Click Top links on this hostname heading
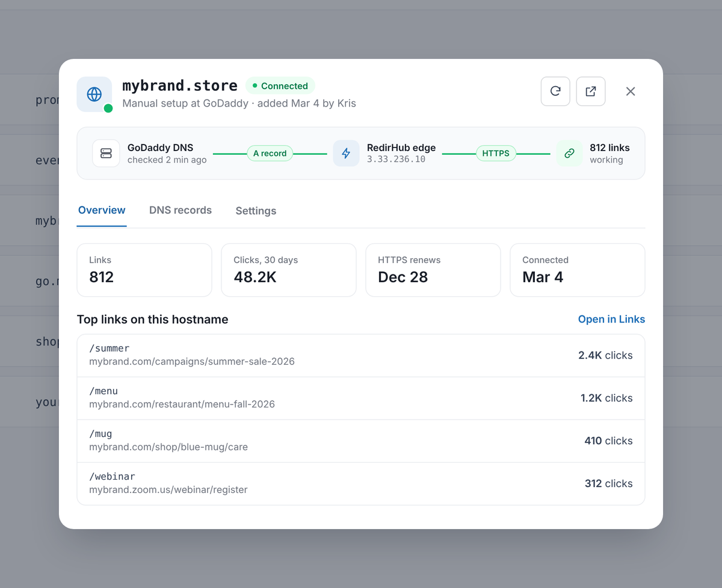Viewport: 722px width, 588px height. 152,320
